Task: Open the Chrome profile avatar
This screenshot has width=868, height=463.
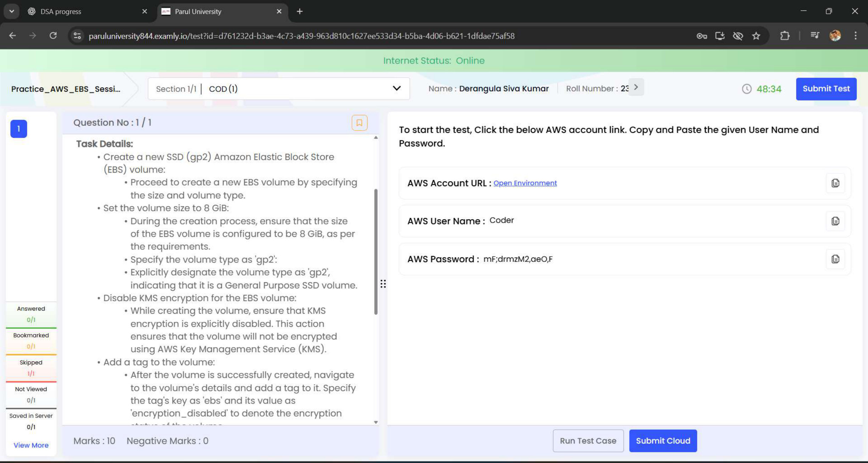Action: click(x=835, y=35)
